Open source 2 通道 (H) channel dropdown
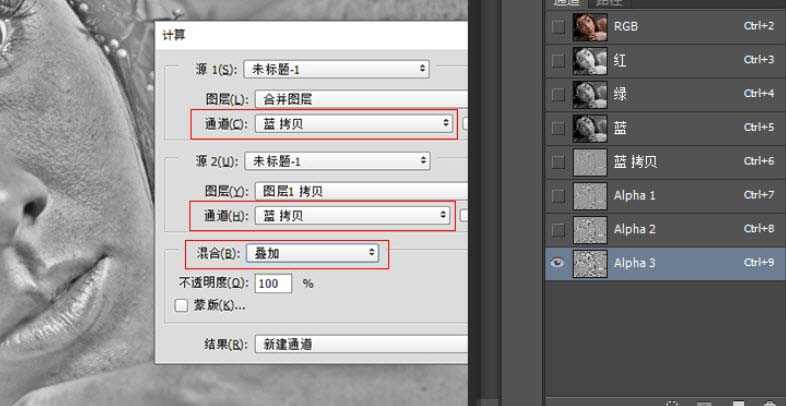Viewport: 786px width, 406px height. click(353, 215)
